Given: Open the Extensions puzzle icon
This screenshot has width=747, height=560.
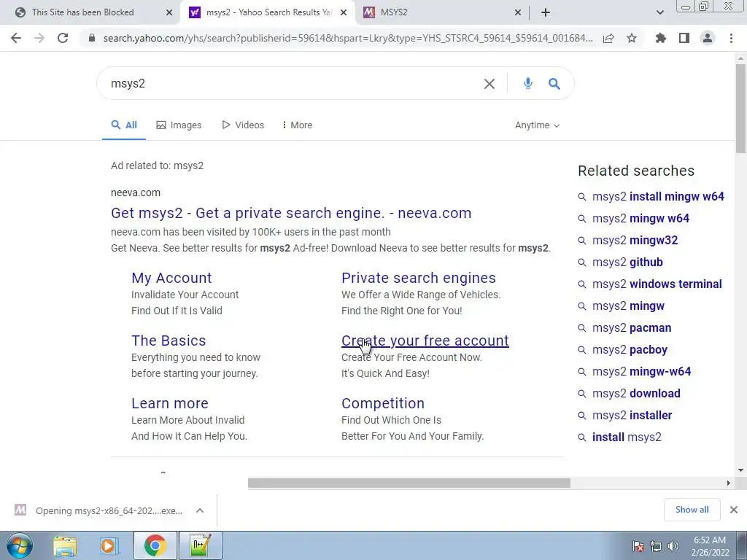Looking at the screenshot, I should tap(661, 38).
